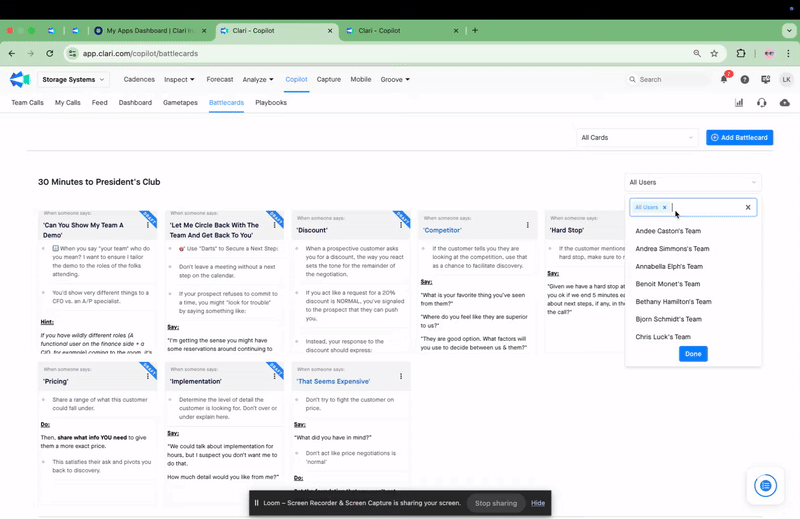The width and height of the screenshot is (800, 519).
Task: Open Chrome tab search chevron
Action: tap(789, 31)
